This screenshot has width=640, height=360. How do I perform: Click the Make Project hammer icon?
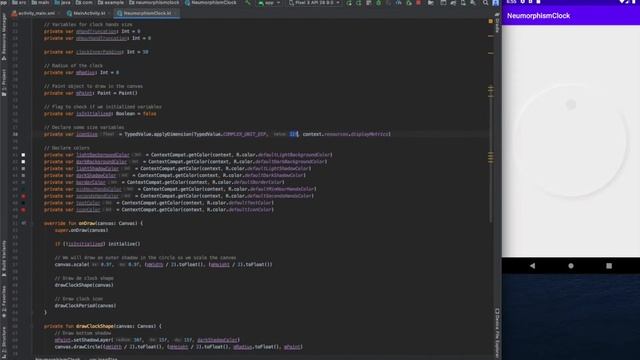[x=248, y=3]
